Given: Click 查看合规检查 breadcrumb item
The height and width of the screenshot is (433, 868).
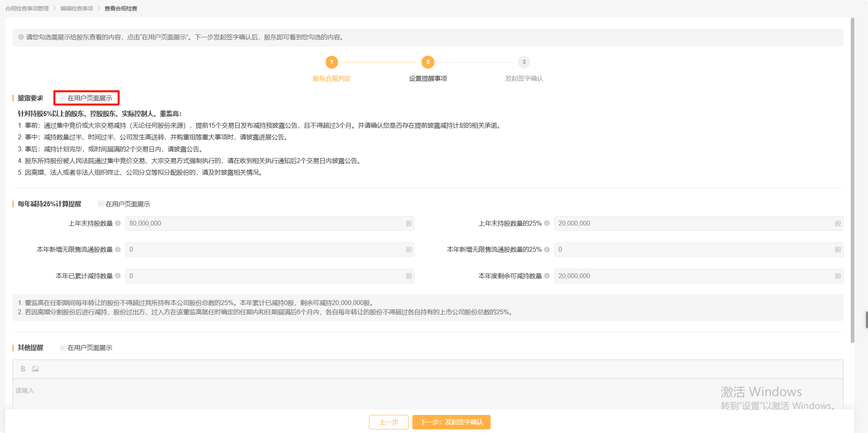Looking at the screenshot, I should (121, 8).
